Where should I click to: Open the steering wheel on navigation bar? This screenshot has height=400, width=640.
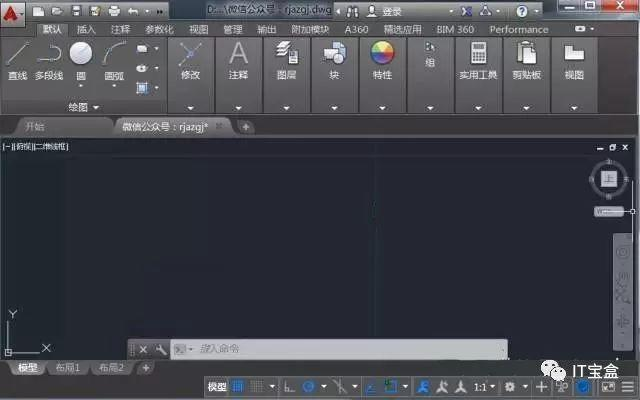coord(622,252)
